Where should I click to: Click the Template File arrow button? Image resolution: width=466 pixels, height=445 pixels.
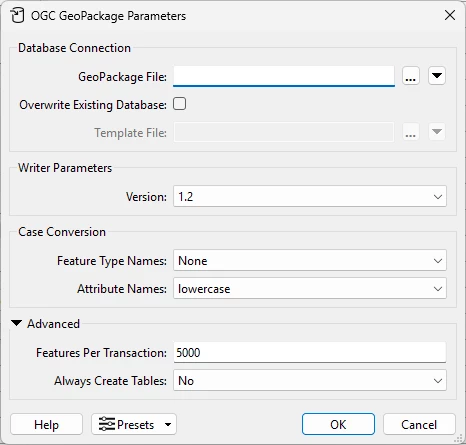click(x=437, y=132)
